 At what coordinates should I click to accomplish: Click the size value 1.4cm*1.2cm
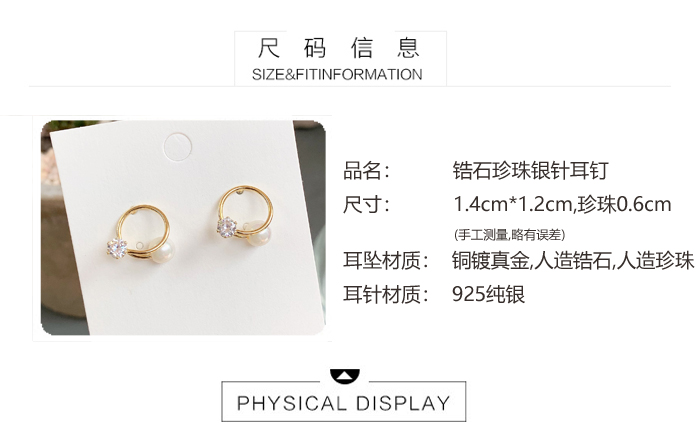512,204
